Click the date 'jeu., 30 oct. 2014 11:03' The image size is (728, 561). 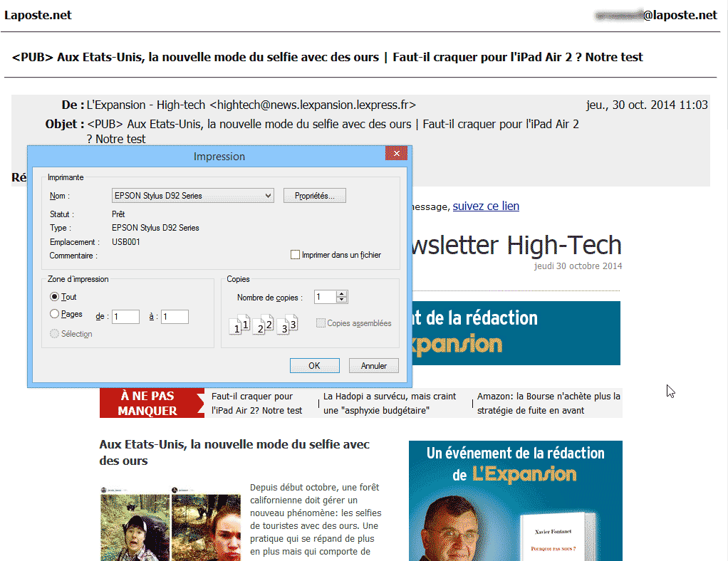pos(647,105)
